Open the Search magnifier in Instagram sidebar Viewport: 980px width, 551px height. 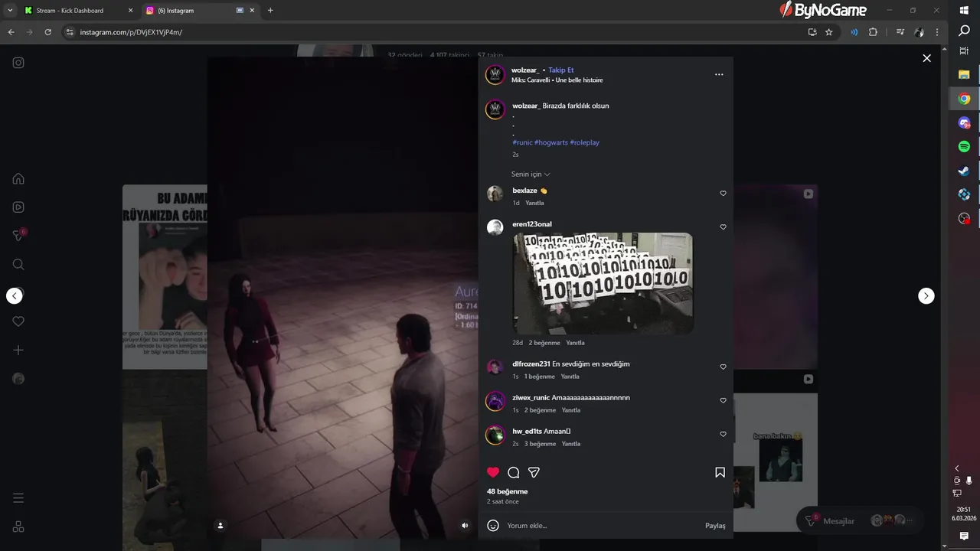click(x=18, y=264)
